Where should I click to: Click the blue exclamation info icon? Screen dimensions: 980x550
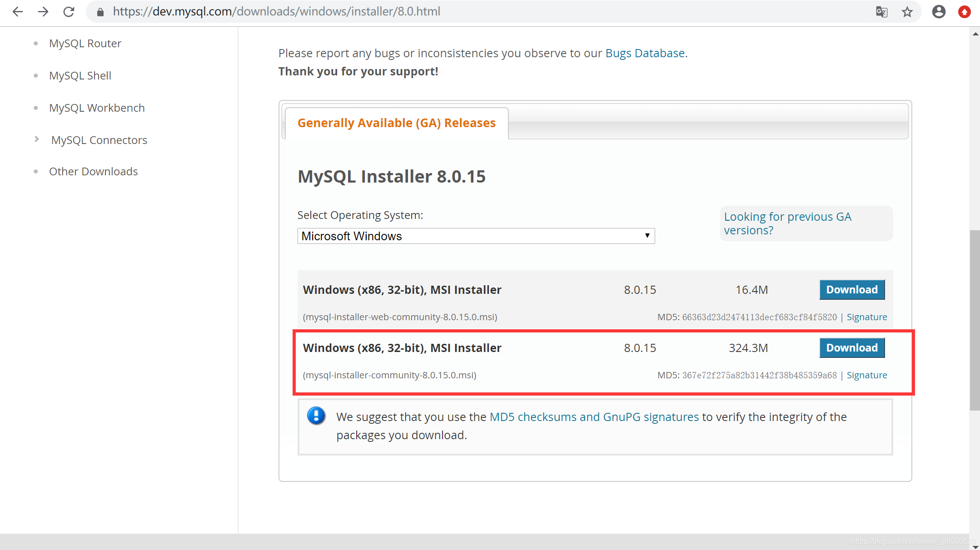pos(316,416)
